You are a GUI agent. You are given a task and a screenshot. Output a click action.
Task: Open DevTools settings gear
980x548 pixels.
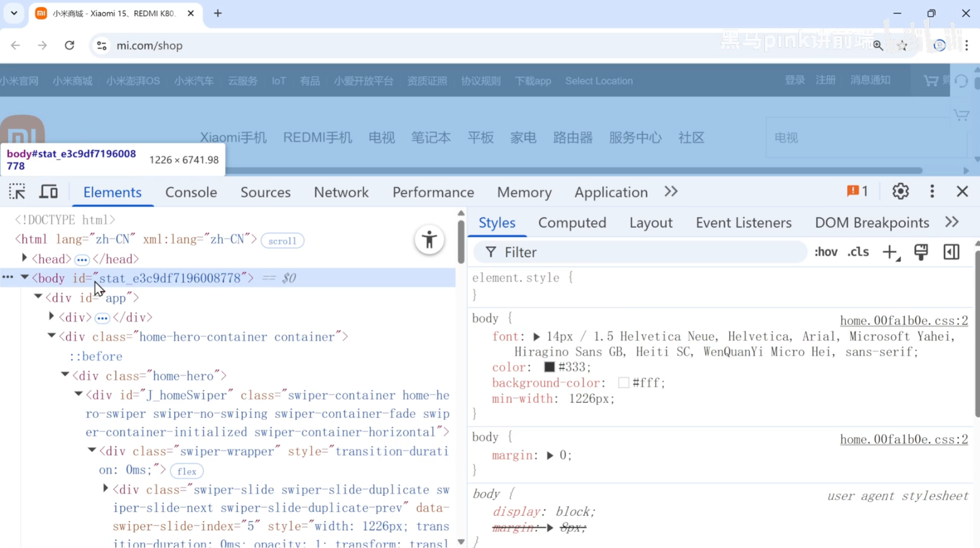[x=900, y=191]
